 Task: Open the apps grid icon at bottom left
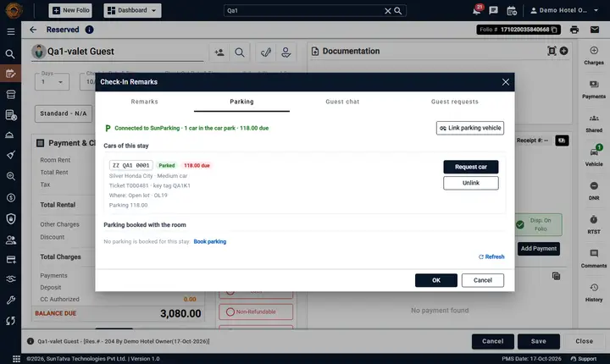click(x=16, y=359)
